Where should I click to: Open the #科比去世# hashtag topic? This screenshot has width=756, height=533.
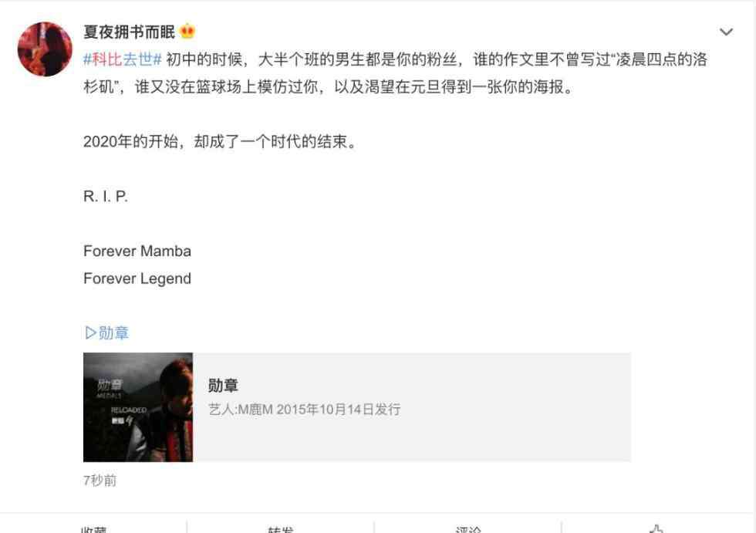click(123, 59)
